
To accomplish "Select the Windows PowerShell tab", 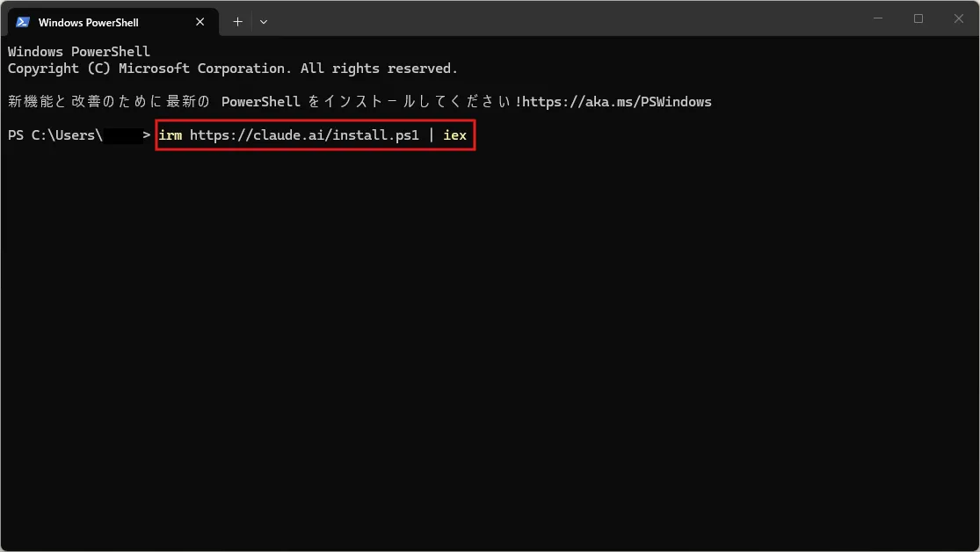I will coord(113,22).
